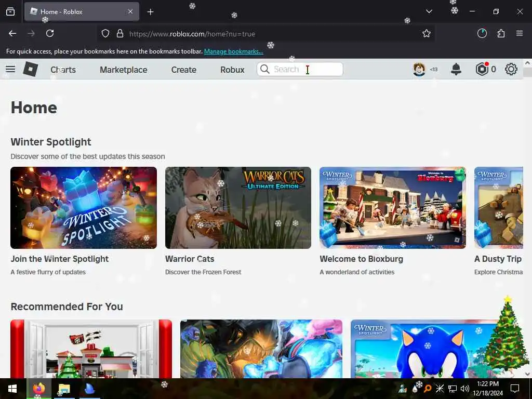Open the Firefox extensions puzzle icon
The image size is (532, 399).
[x=501, y=33]
